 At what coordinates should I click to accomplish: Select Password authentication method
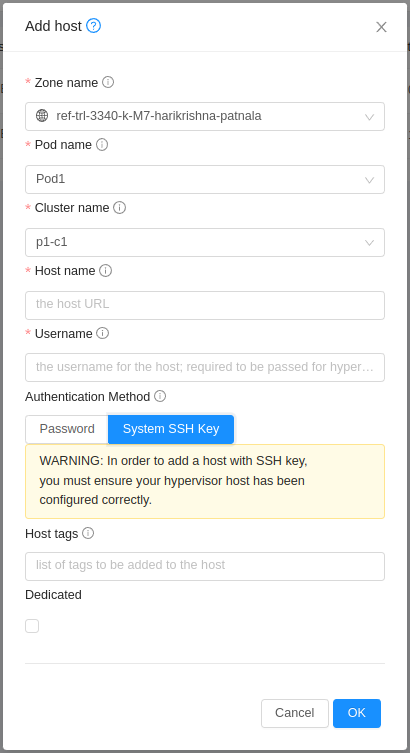tap(67, 429)
